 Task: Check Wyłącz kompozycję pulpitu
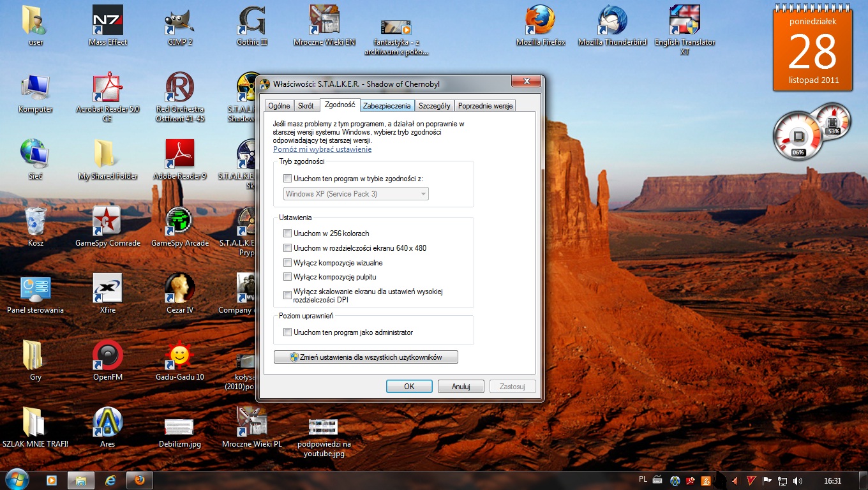pyautogui.click(x=288, y=277)
